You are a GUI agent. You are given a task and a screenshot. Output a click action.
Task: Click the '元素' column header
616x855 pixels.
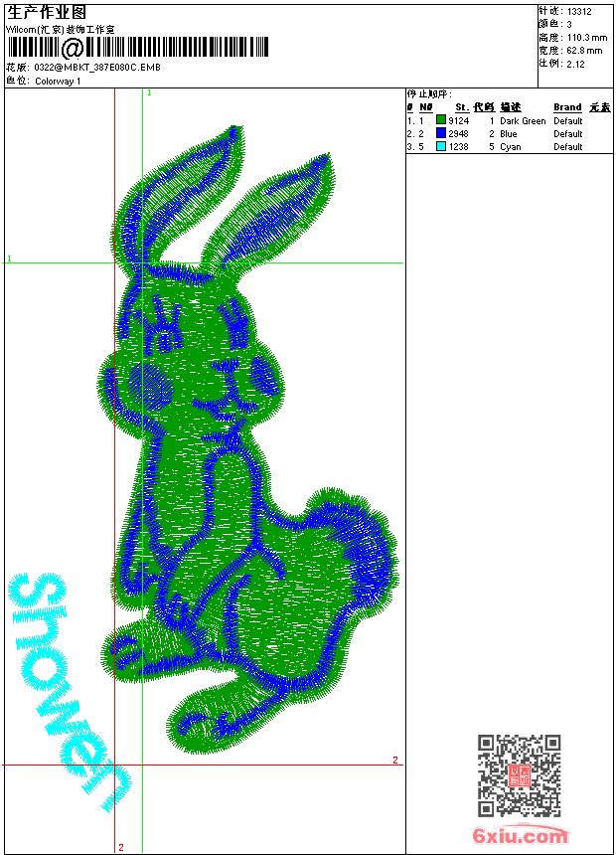(600, 107)
